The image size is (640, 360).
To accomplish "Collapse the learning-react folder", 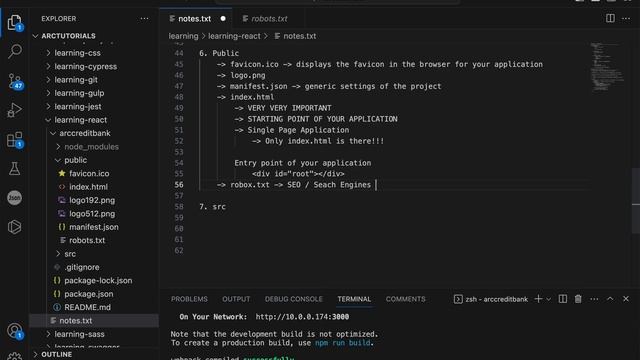I will point(93,120).
